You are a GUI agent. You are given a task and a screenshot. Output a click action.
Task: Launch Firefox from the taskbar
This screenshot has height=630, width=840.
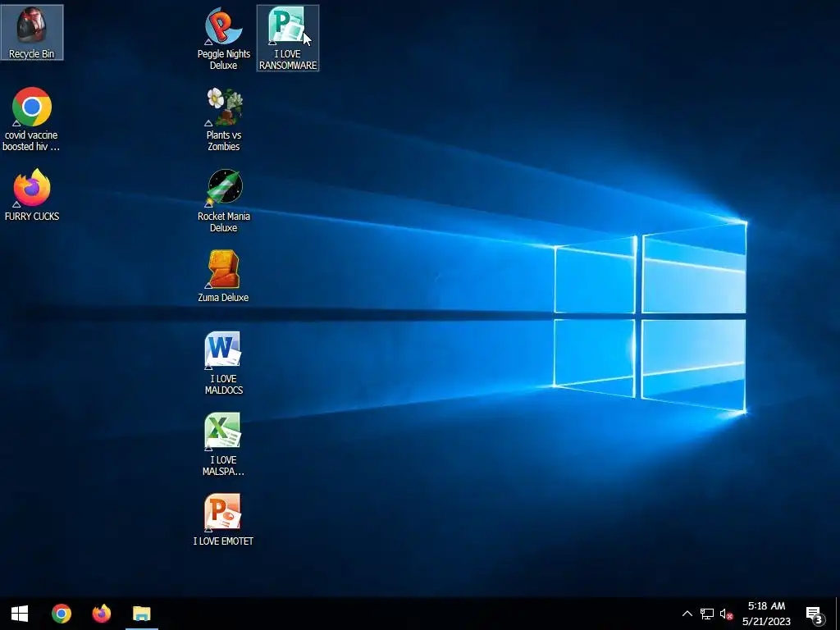coord(101,614)
